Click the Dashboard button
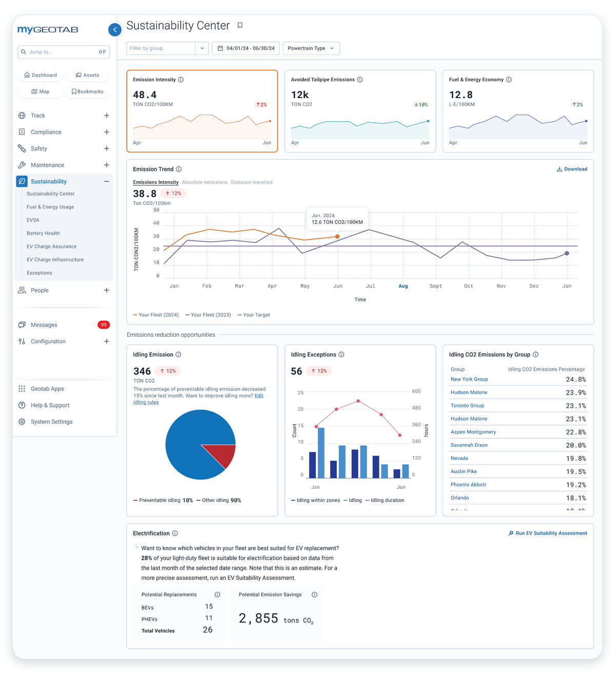Screen dimensions: 616x676 click(41, 75)
